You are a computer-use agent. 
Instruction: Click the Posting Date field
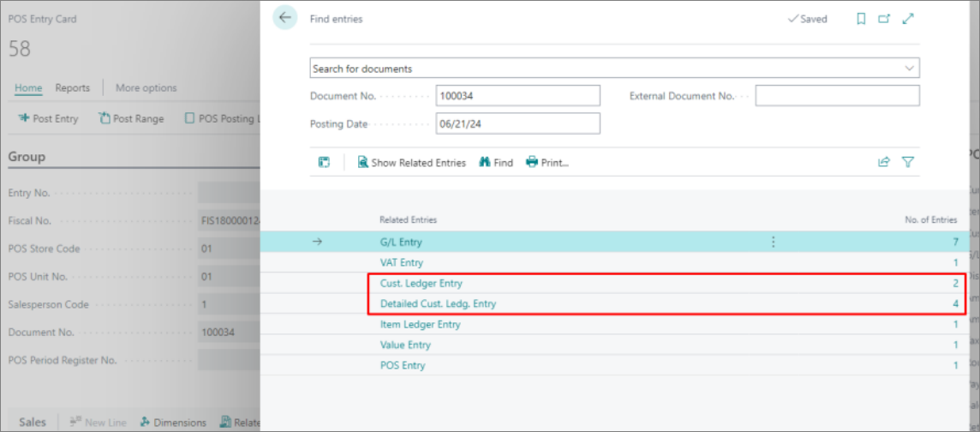coord(518,123)
